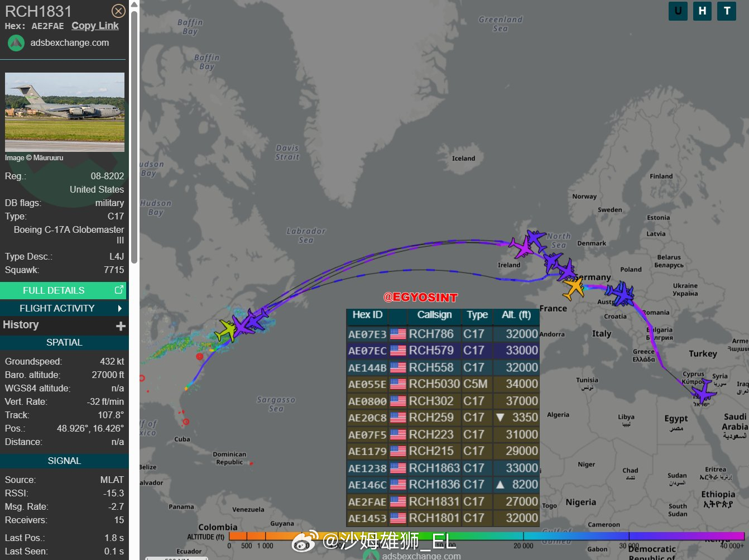
Task: Click the hex code AE2FAE in header
Action: coord(47,26)
